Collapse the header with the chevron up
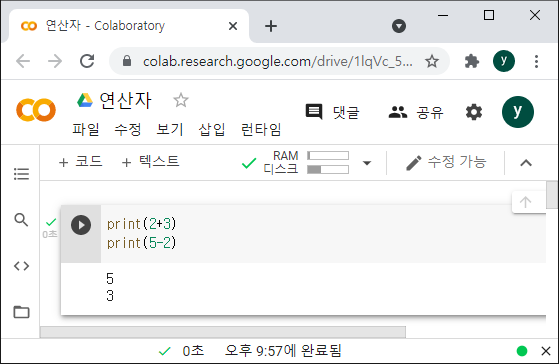This screenshot has width=559, height=364. [x=526, y=163]
